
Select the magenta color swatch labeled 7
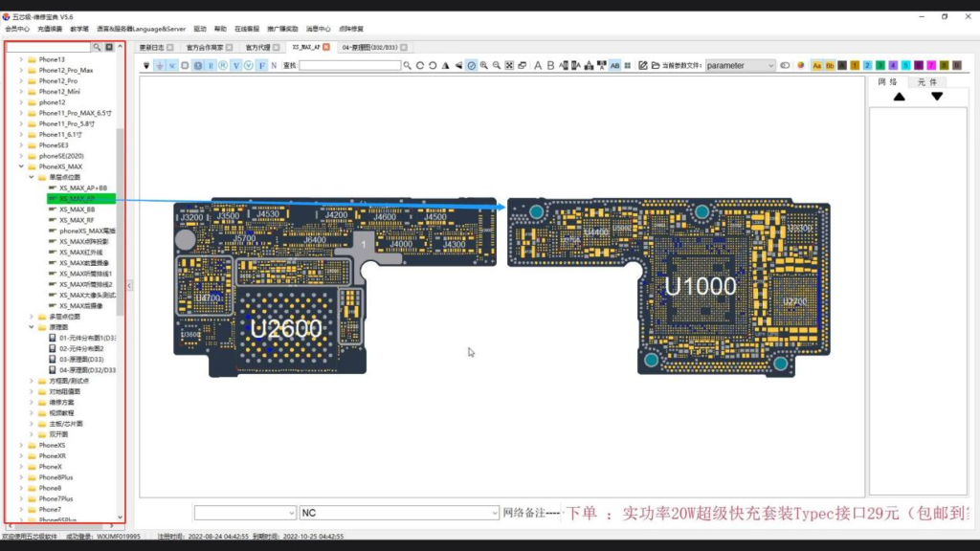(x=932, y=66)
